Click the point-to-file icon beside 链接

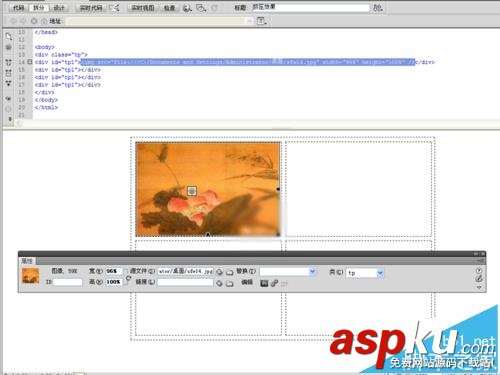(219, 283)
